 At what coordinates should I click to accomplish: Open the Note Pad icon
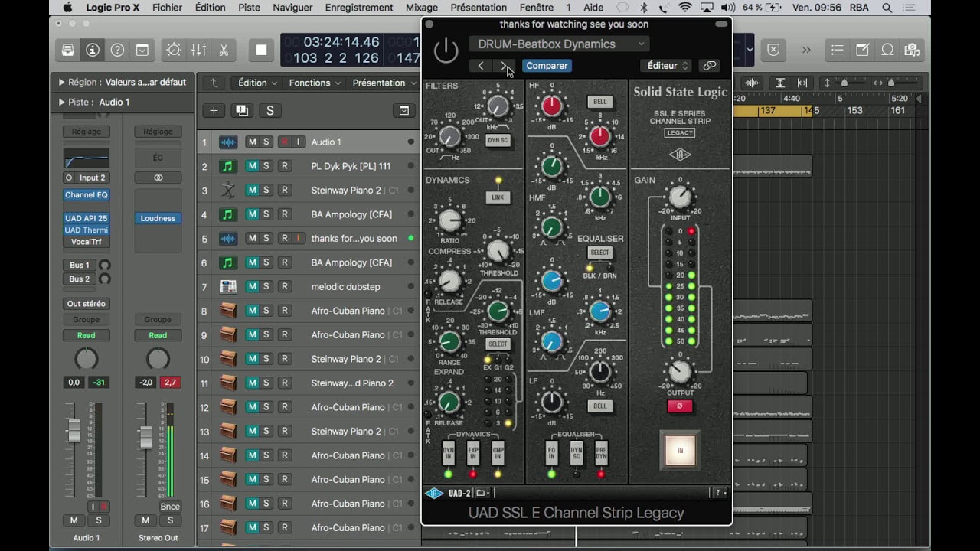pyautogui.click(x=863, y=50)
